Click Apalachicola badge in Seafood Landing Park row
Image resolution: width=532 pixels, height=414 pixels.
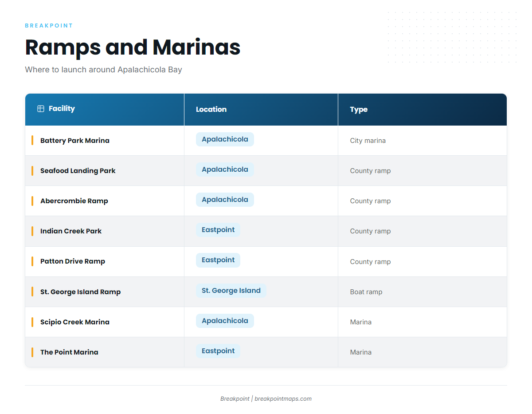coord(225,170)
